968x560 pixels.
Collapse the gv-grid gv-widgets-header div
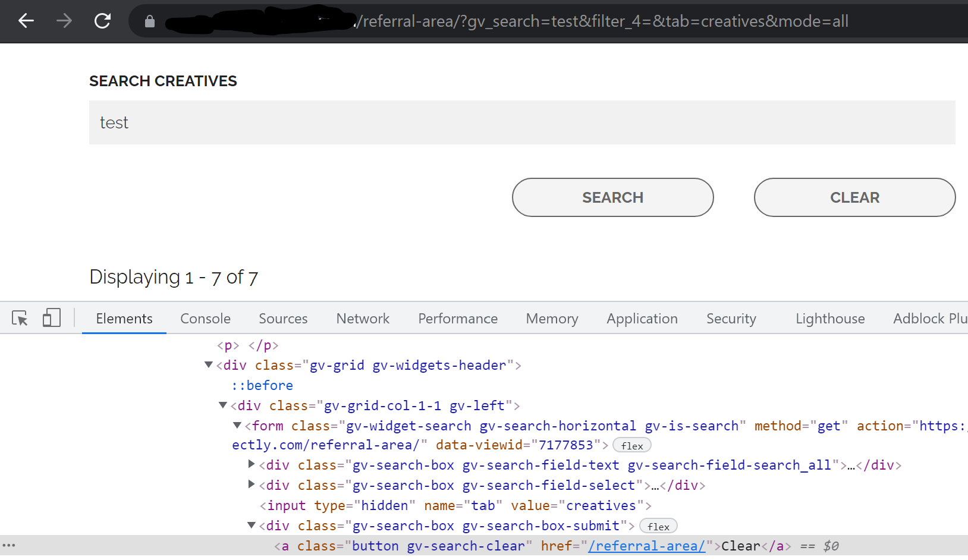[x=208, y=364]
